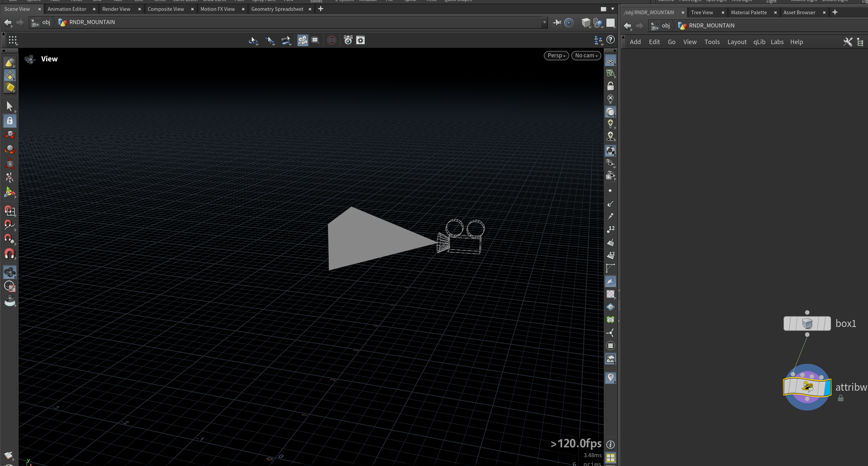
Task: Toggle the pin pane icon in path bar
Action: [557, 23]
